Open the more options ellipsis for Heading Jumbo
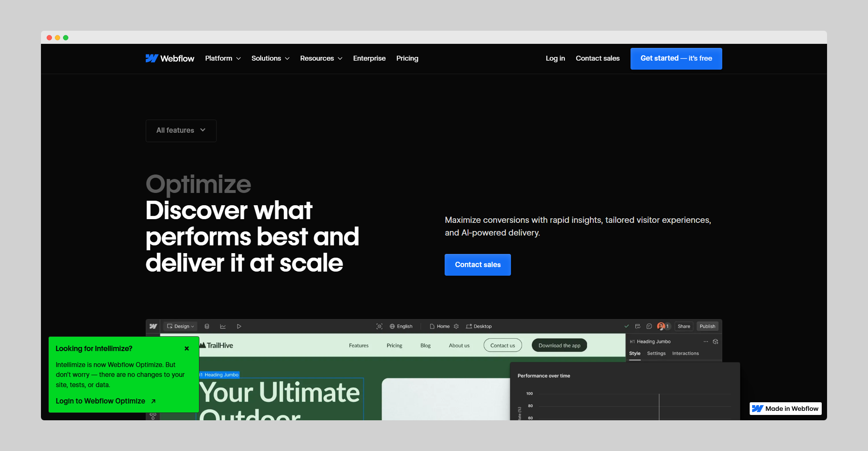The height and width of the screenshot is (451, 868). coord(705,342)
